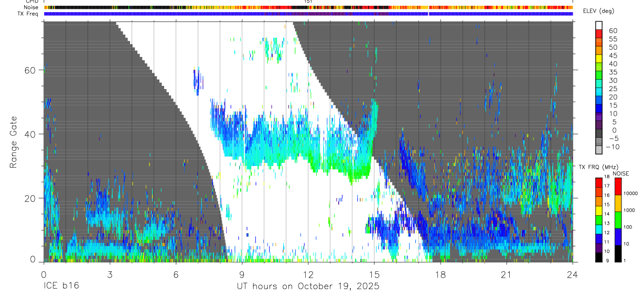This screenshot has width=644, height=297.
Task: Click the white top swatch of ELEV color bar
Action: 599,25
